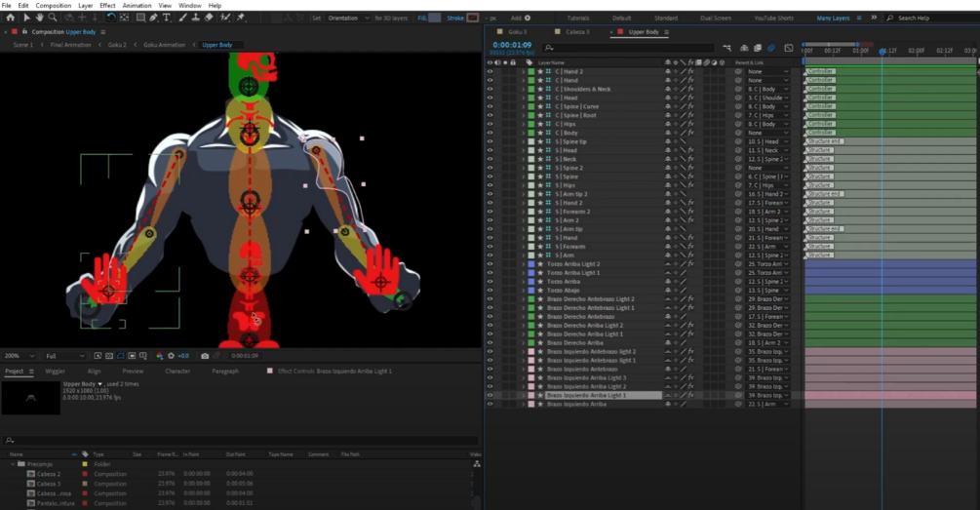Image resolution: width=980 pixels, height=510 pixels.
Task: Open the Effect menu
Action: 107,6
